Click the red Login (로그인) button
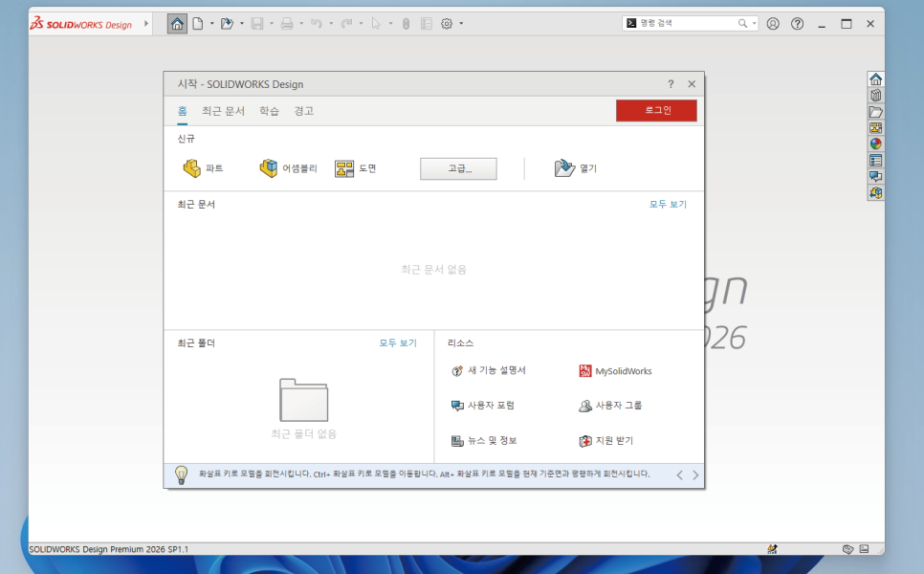The height and width of the screenshot is (574, 924). (656, 110)
